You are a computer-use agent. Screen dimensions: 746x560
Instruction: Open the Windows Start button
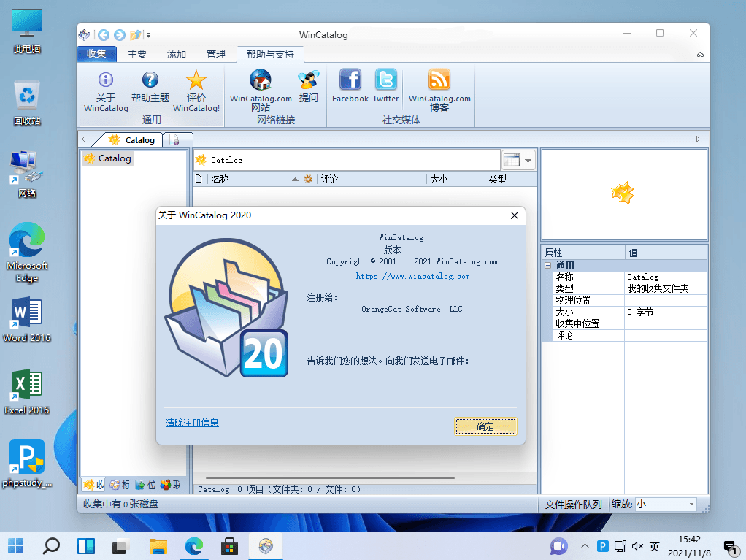16,545
